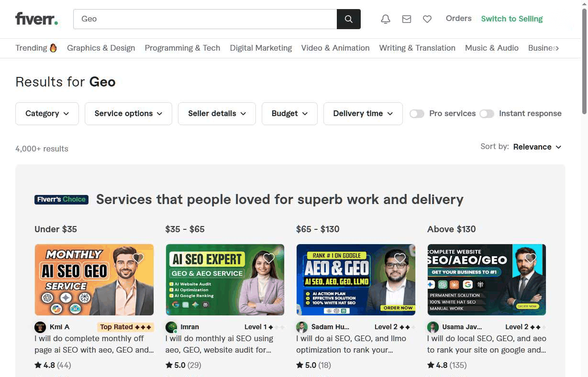The image size is (588, 377).
Task: Click the 'Above $130' heading
Action: point(452,229)
